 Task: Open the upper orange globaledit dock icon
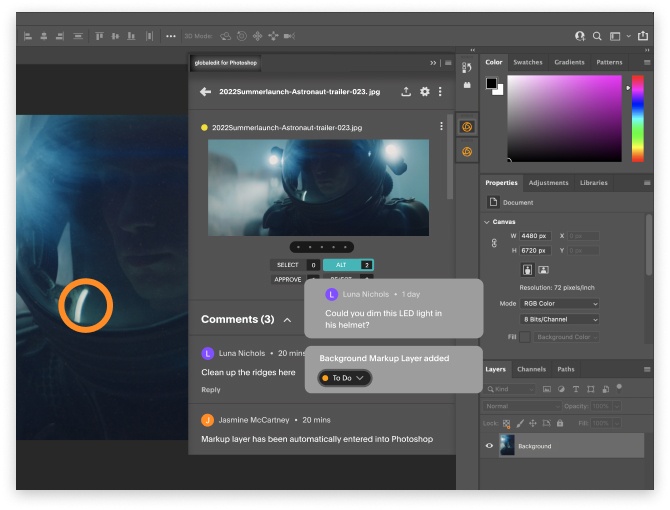tap(467, 127)
